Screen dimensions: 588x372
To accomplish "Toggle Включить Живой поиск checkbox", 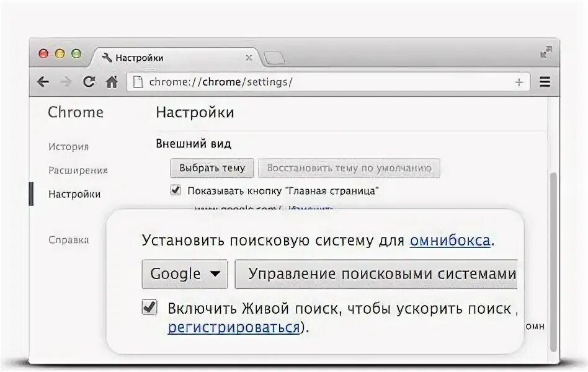I will [x=149, y=307].
